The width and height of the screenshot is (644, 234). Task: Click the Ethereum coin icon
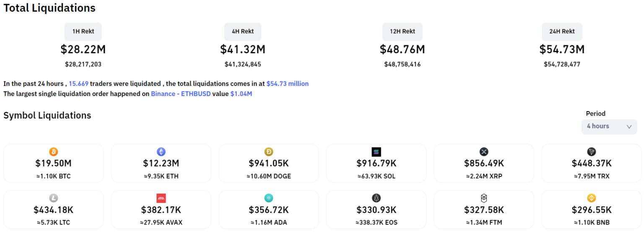point(161,152)
